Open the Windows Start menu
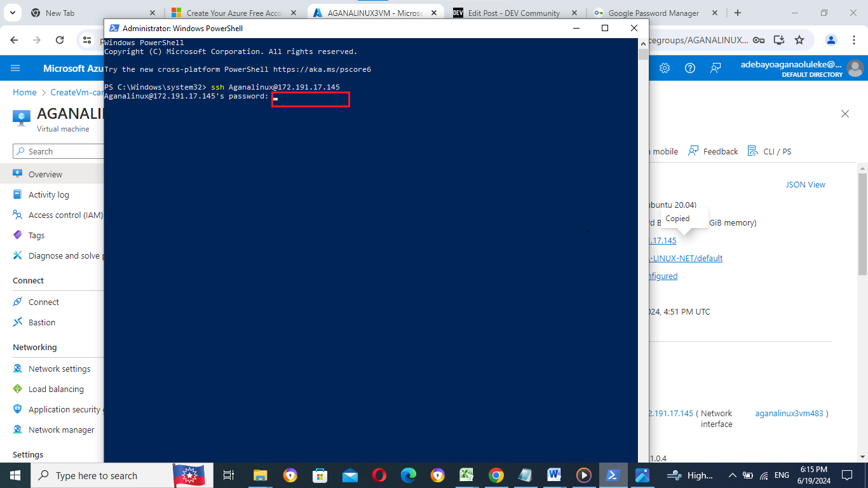Screen dimensions: 868x488 [14, 475]
